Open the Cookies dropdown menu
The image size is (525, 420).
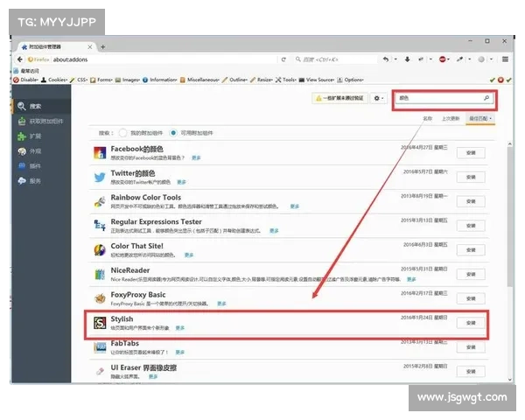[x=54, y=80]
